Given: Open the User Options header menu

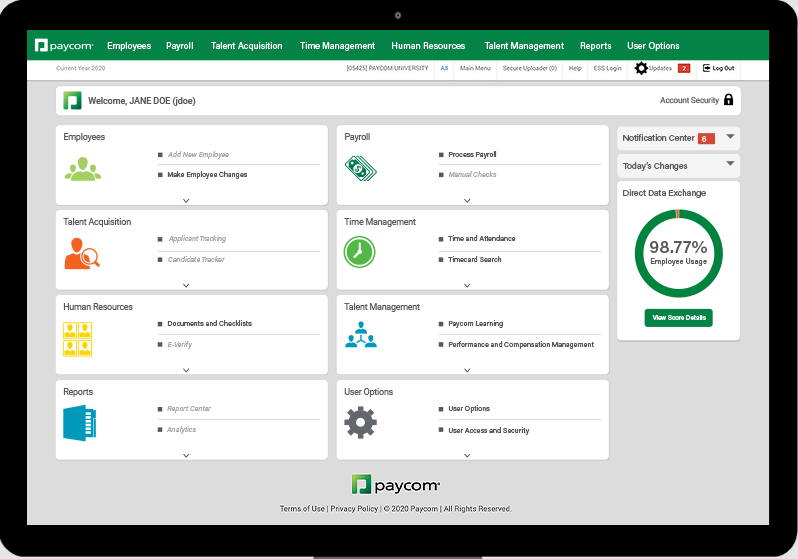Looking at the screenshot, I should (x=653, y=46).
